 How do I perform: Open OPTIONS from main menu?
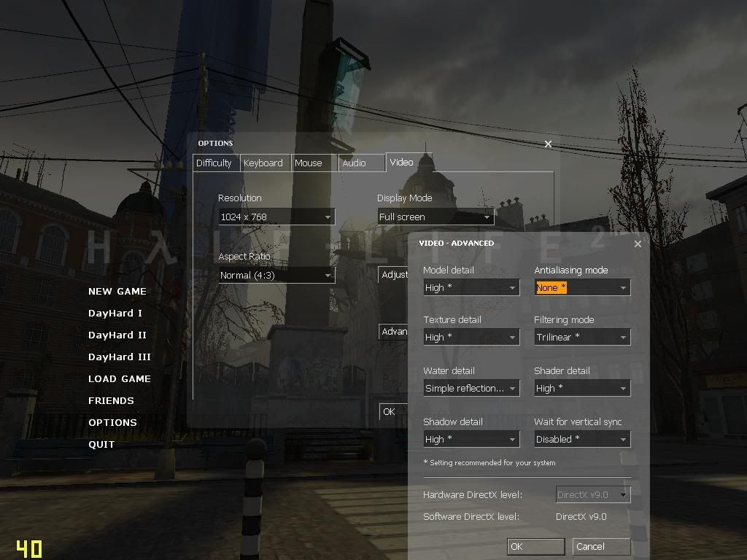pyautogui.click(x=112, y=423)
